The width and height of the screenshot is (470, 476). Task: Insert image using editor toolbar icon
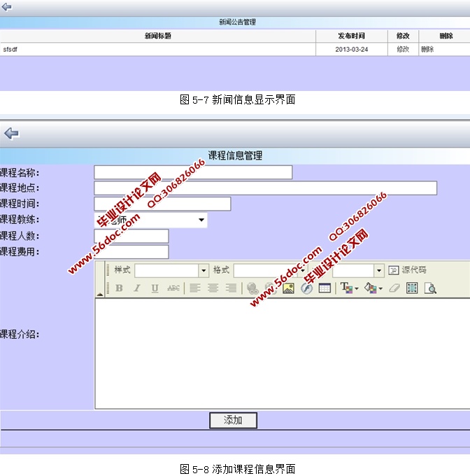(288, 288)
